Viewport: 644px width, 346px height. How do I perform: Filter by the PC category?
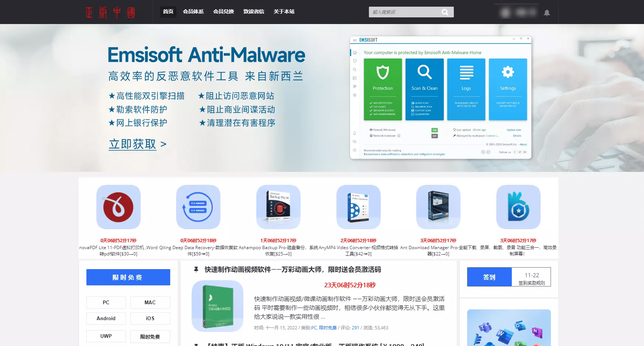(106, 302)
